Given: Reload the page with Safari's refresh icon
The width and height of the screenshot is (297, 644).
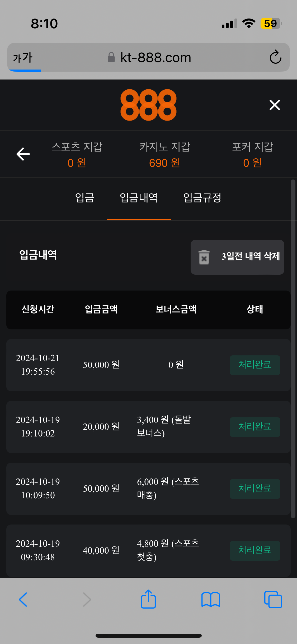Looking at the screenshot, I should click(275, 57).
